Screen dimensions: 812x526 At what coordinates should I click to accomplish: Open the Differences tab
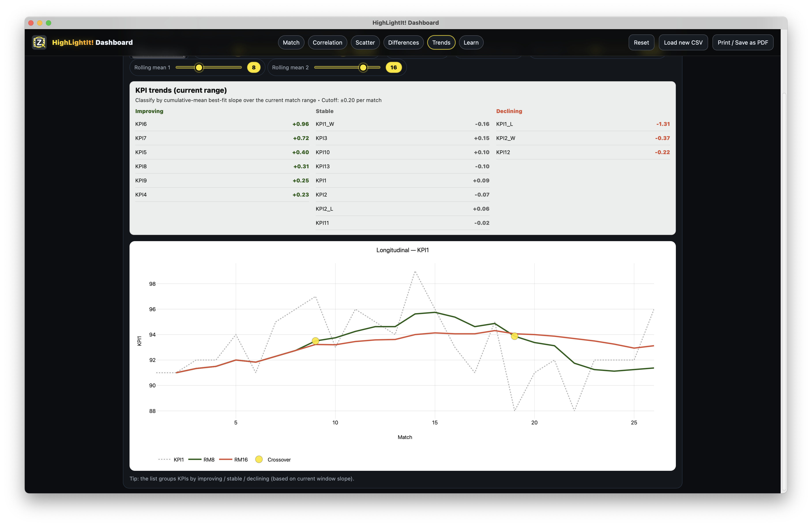[403, 43]
